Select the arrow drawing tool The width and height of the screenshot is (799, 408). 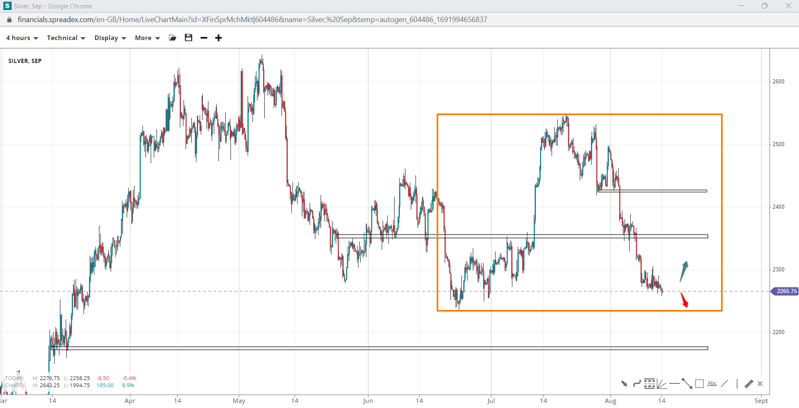tap(624, 383)
